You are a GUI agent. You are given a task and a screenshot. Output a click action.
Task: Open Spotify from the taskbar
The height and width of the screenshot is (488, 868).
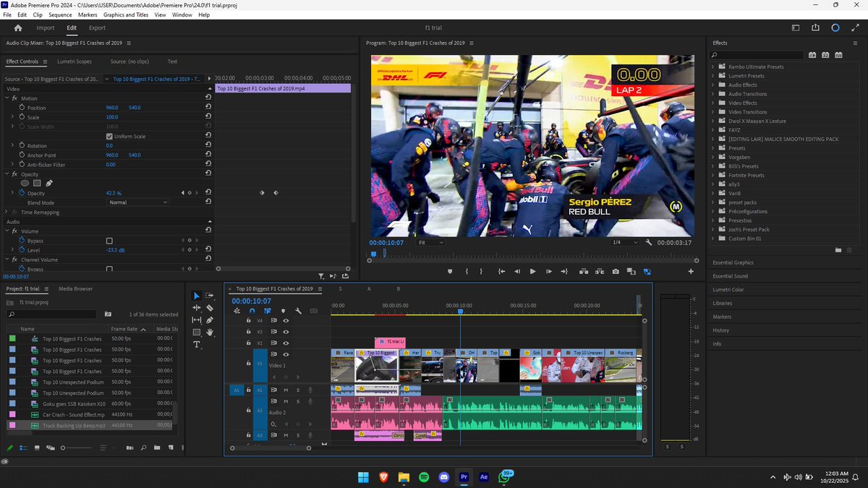click(x=424, y=477)
